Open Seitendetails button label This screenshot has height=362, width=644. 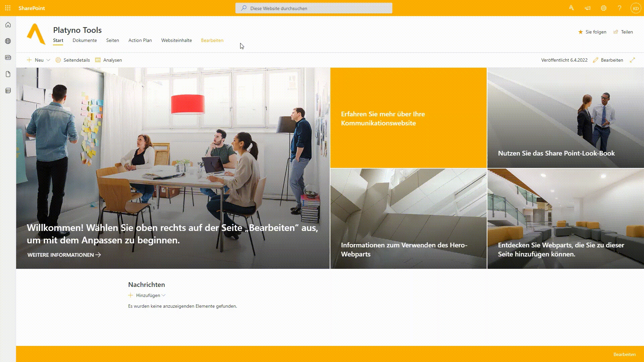(77, 60)
